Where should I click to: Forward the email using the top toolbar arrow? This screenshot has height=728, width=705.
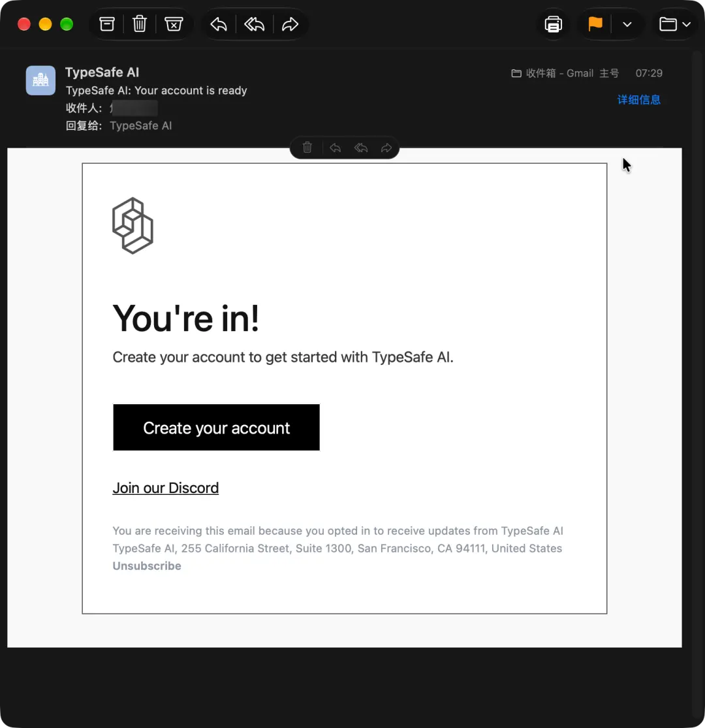tap(290, 24)
